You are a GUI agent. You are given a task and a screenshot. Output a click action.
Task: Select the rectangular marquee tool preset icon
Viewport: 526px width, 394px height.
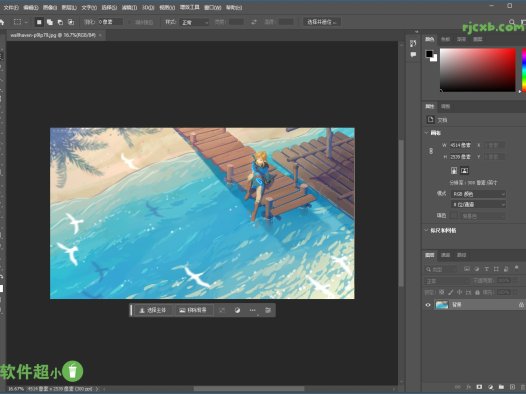pos(17,22)
